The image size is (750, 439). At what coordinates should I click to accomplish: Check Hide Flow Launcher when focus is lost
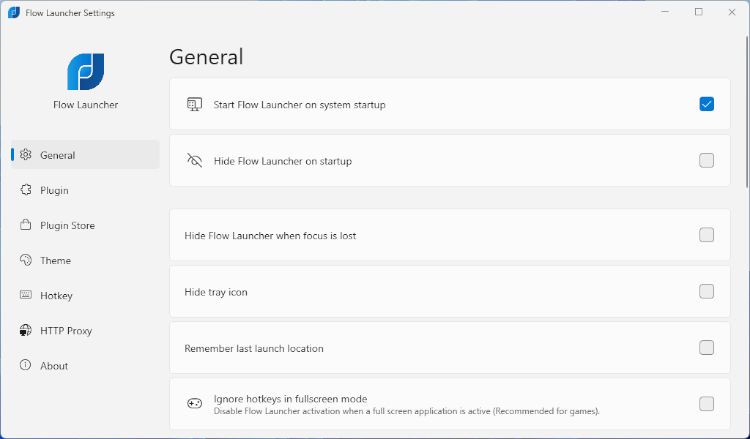point(706,235)
